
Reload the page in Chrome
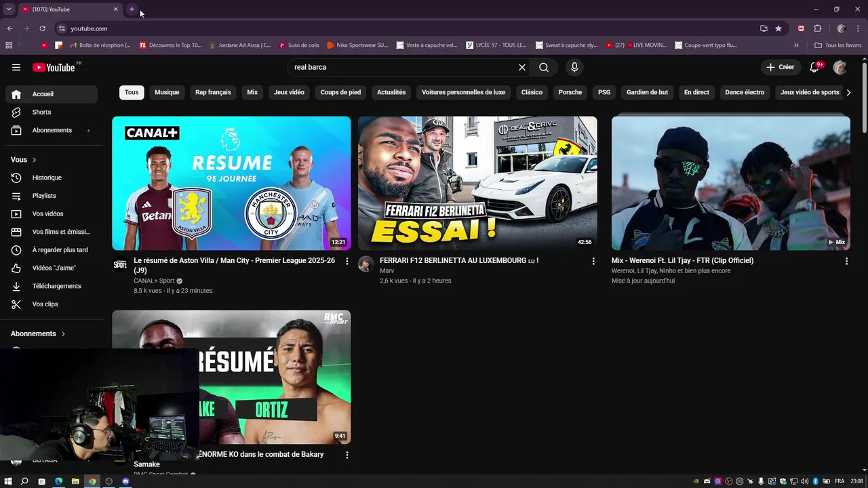point(42,28)
